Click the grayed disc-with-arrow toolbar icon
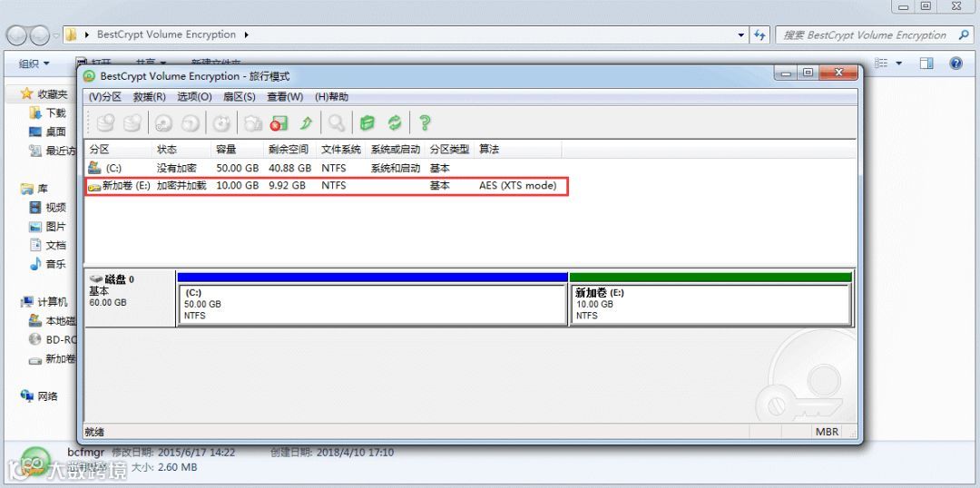Screen dimensions: 980x488 (x=190, y=123)
